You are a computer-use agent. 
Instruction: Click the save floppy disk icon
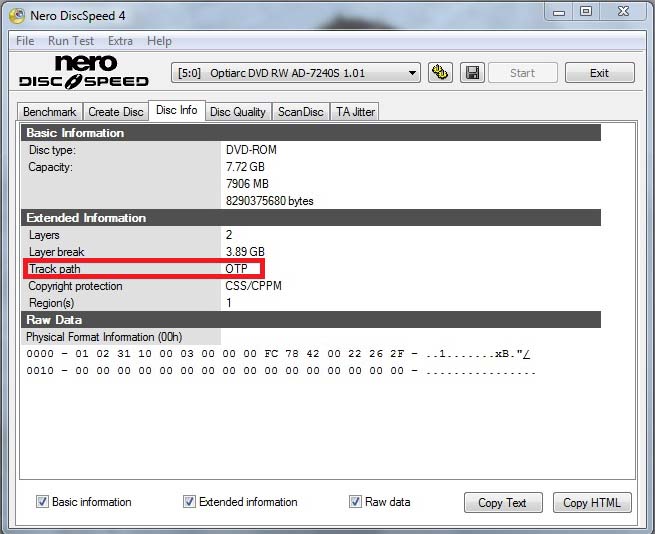(x=472, y=73)
